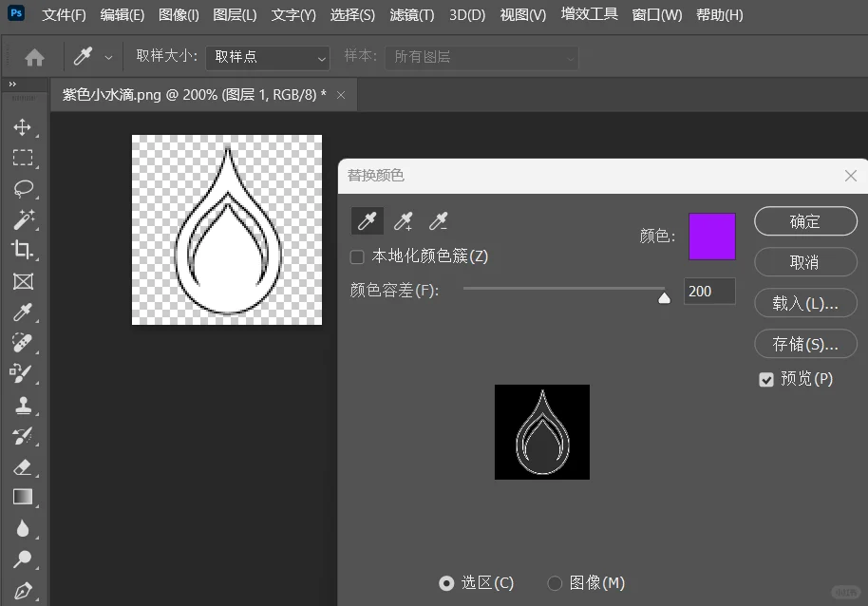This screenshot has width=868, height=606.
Task: Open the purple 颜色 swatch picker
Action: [x=710, y=237]
